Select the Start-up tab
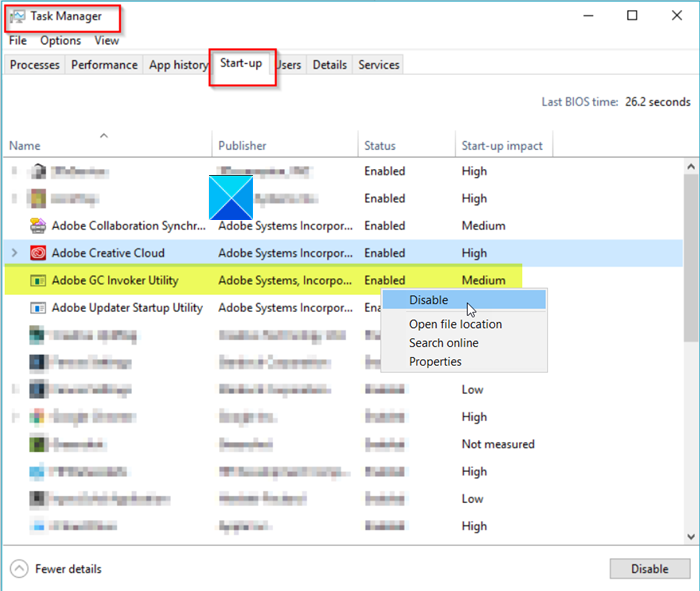 pyautogui.click(x=241, y=63)
